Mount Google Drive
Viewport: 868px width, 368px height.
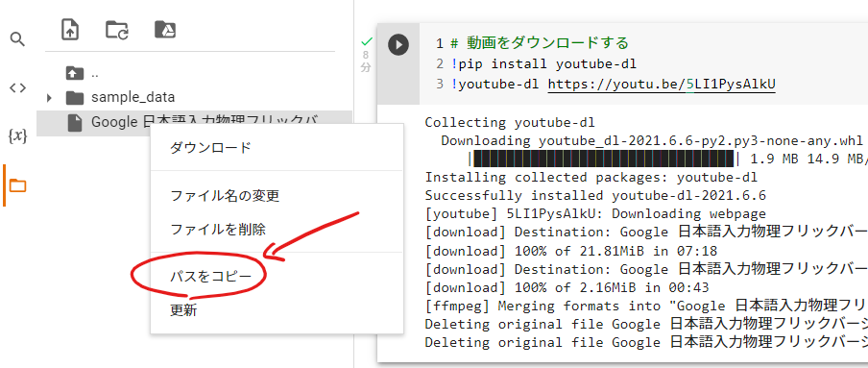(164, 30)
